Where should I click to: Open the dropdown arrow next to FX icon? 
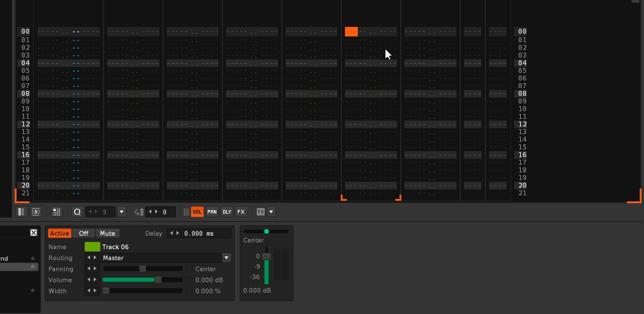(271, 212)
